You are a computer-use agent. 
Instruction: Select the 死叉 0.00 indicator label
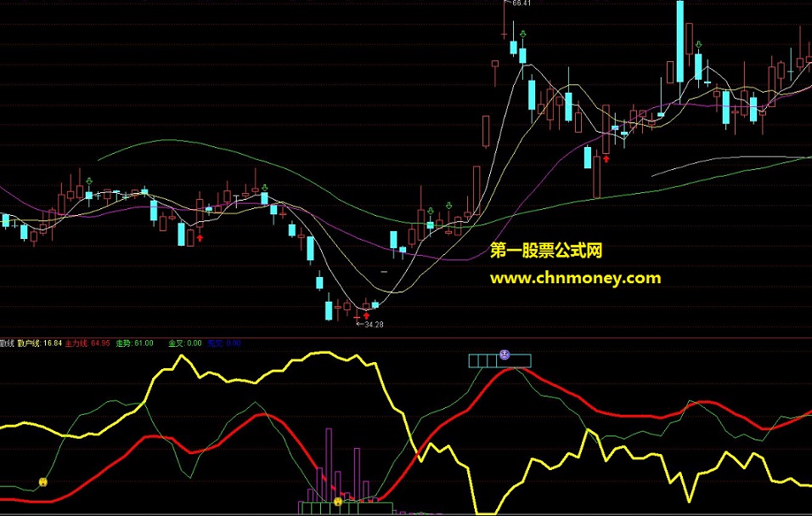(224, 343)
